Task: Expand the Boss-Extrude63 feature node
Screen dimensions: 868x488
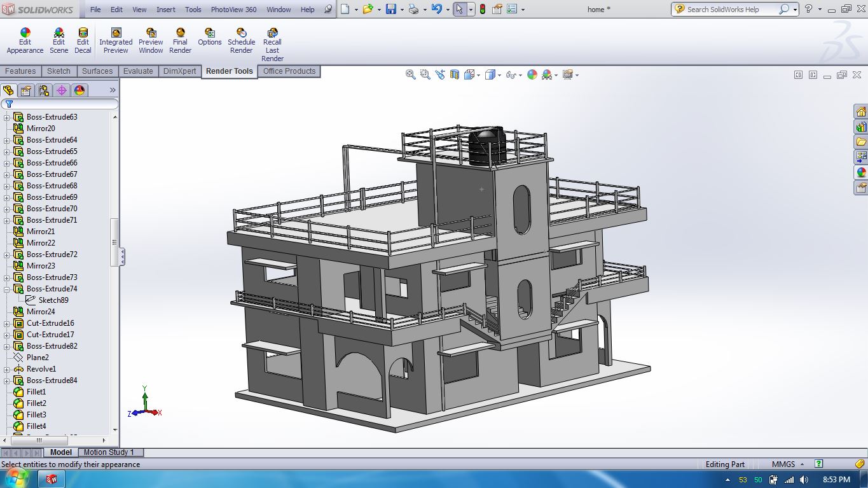Action: click(x=7, y=117)
